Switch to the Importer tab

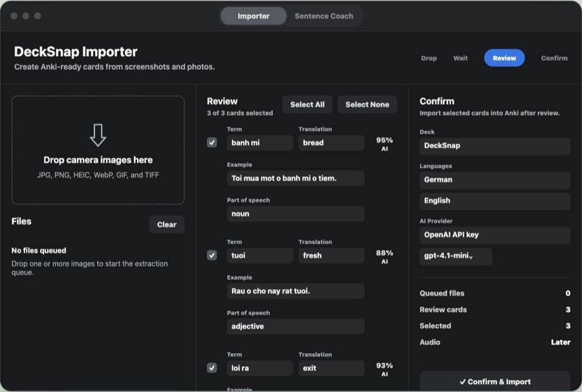pos(253,16)
